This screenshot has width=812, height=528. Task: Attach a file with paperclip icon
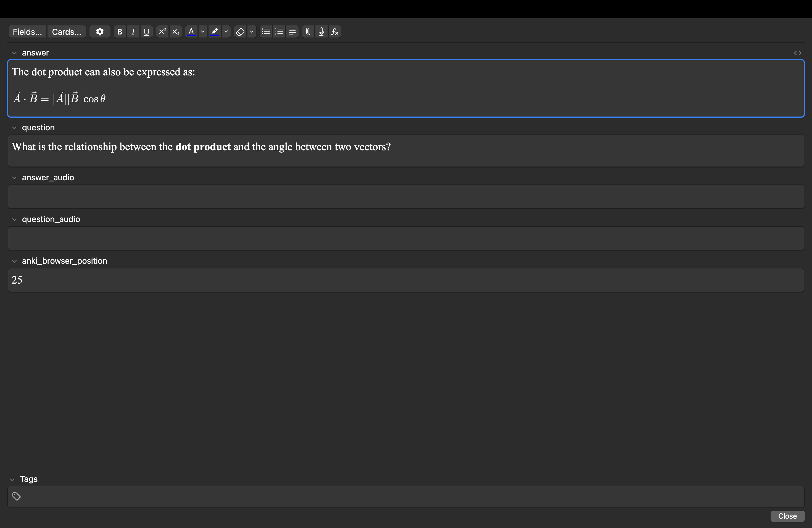click(308, 32)
